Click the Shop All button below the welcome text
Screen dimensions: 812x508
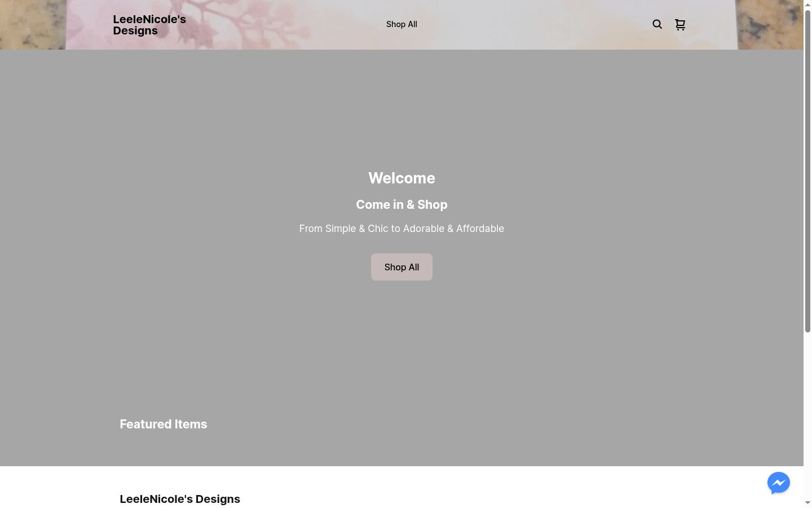point(401,267)
